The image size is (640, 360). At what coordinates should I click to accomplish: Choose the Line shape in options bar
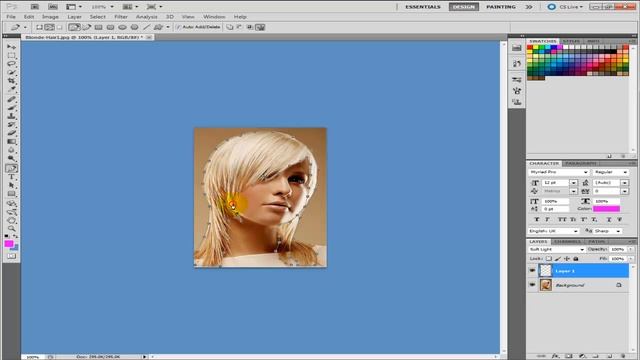coord(146,27)
